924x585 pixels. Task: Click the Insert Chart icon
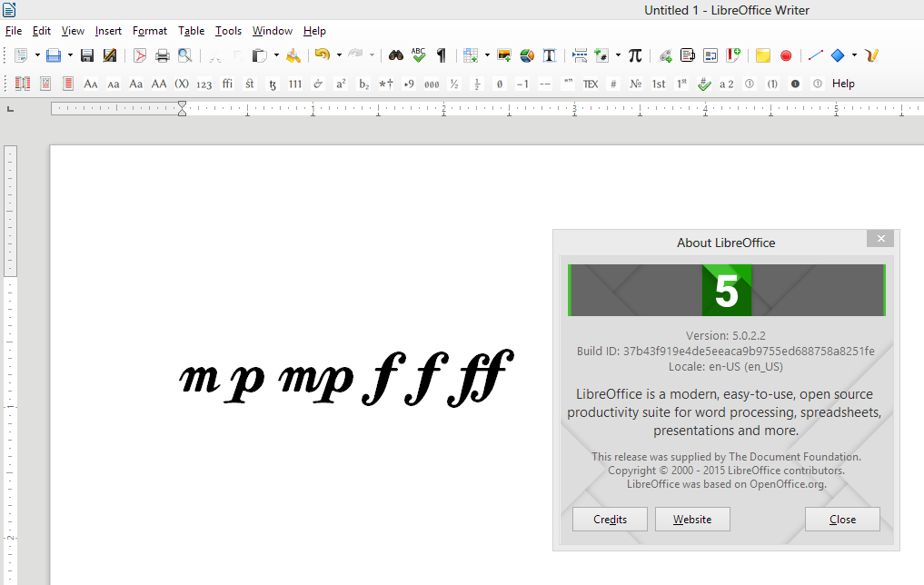click(527, 55)
